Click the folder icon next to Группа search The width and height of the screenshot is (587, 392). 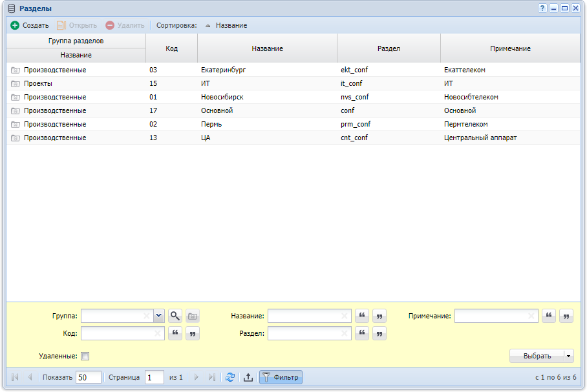pos(193,316)
